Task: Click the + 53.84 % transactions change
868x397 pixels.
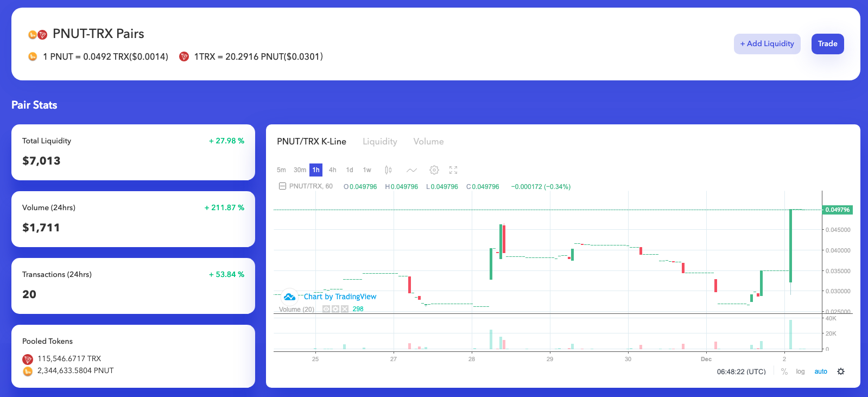Action: pos(226,274)
